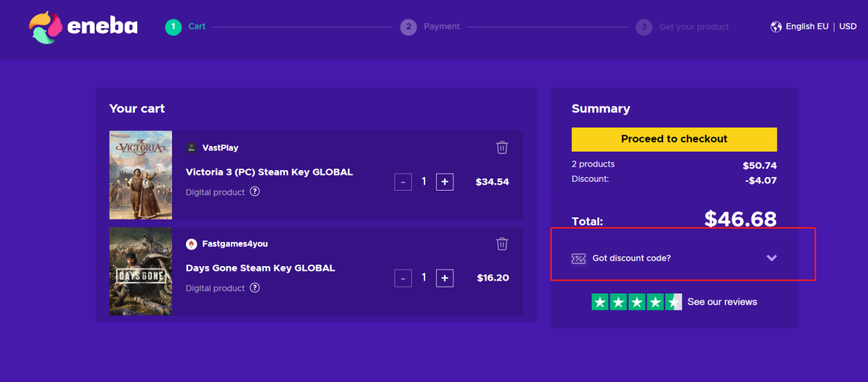Click the globe language icon
Viewport: 868px width, 382px height.
point(776,27)
